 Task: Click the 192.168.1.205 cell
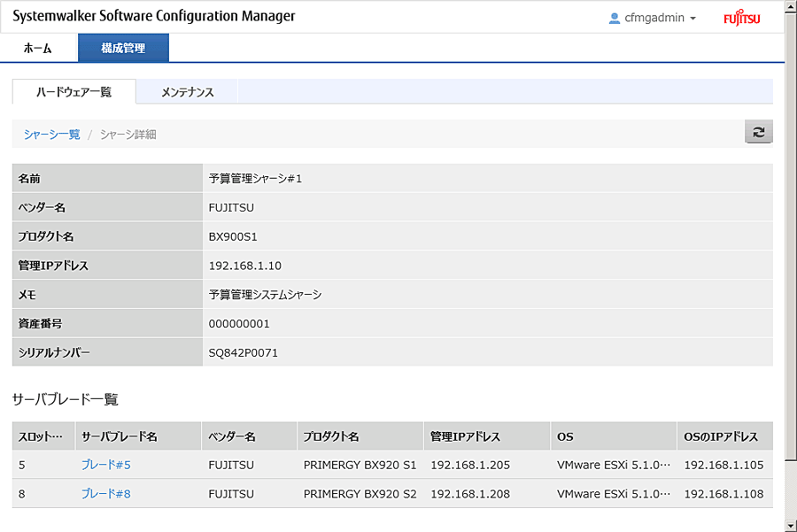(470, 465)
